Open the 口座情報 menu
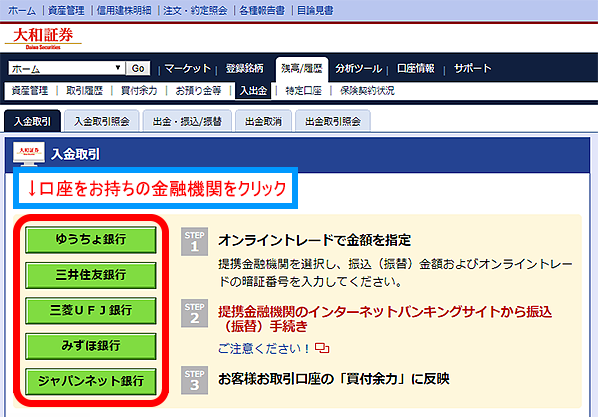The width and height of the screenshot is (598, 417). 415,68
